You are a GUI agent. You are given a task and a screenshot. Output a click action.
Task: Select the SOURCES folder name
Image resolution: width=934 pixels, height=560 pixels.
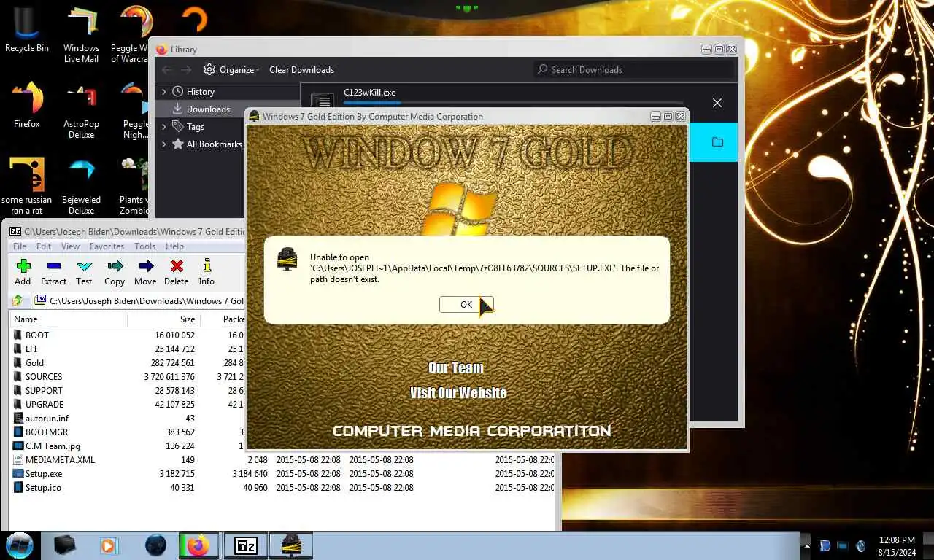[x=44, y=376]
